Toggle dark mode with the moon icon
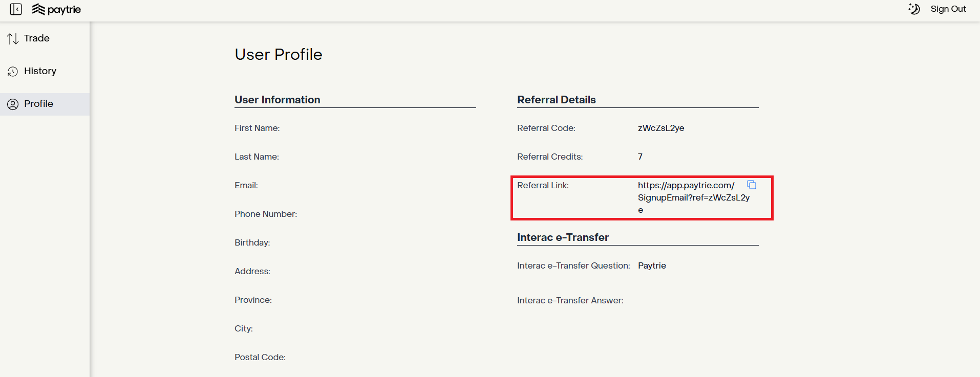Viewport: 980px width, 377px height. pyautogui.click(x=914, y=9)
